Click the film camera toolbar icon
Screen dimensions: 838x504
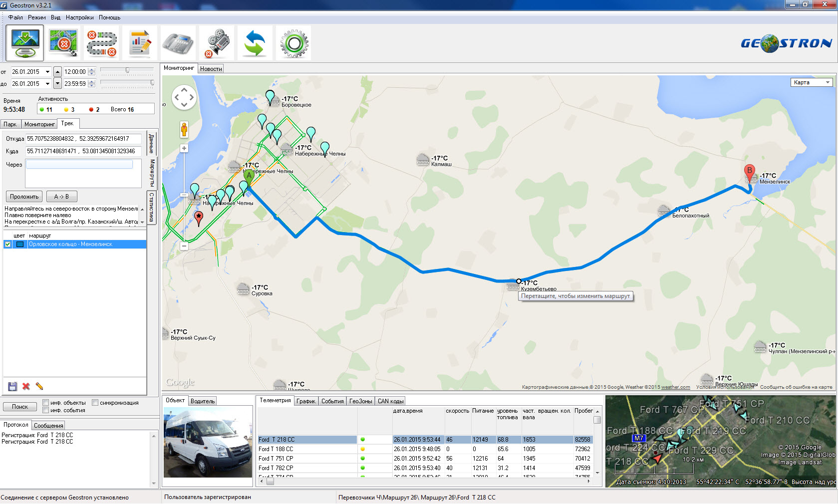pos(217,43)
